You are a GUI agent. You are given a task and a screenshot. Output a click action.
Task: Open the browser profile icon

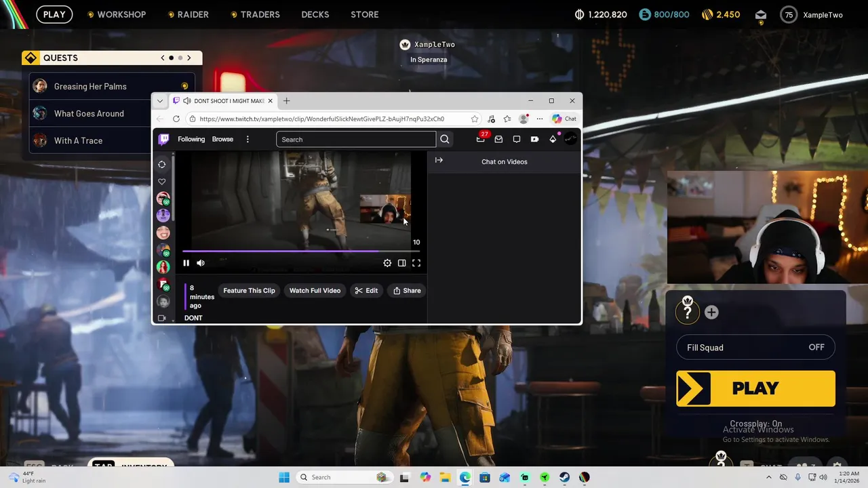524,119
